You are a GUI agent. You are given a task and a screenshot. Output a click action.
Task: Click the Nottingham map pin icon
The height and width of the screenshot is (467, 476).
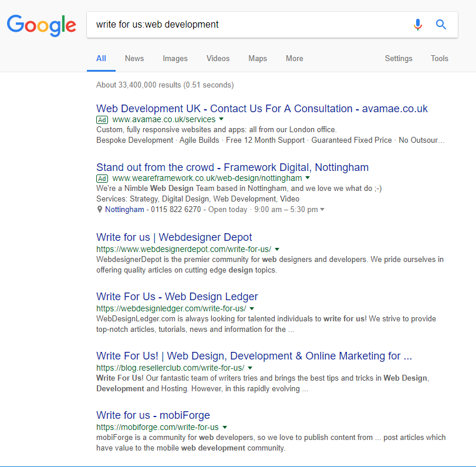pyautogui.click(x=99, y=209)
